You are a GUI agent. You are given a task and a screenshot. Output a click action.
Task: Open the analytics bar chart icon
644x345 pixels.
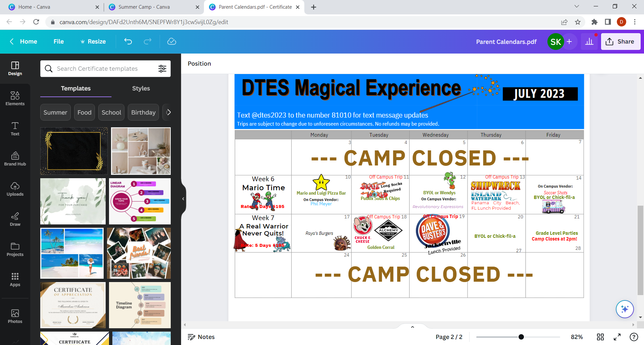[x=589, y=42]
